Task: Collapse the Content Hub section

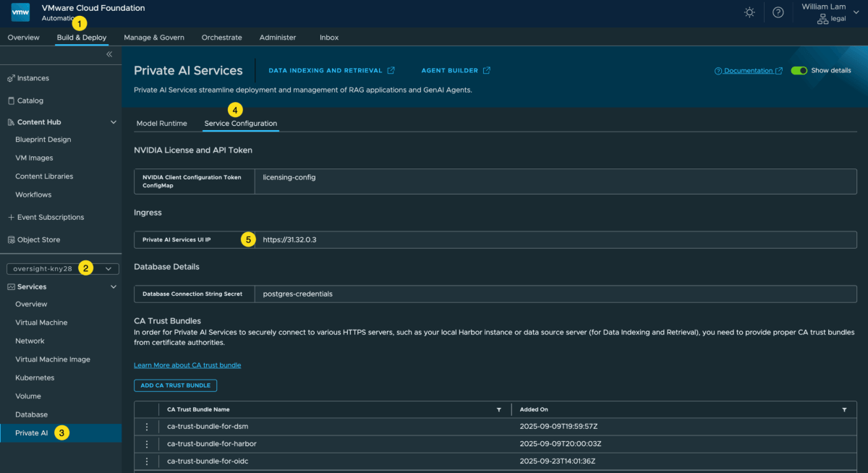Action: 113,122
